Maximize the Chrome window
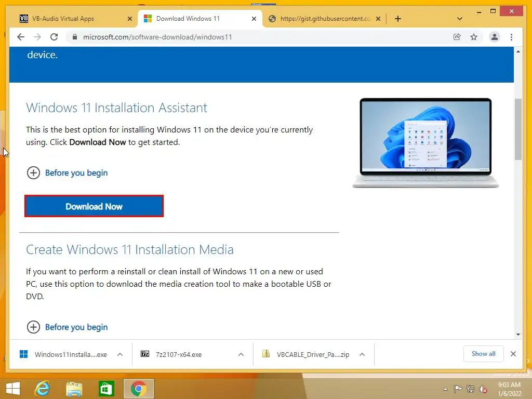532x399 pixels. (493, 11)
